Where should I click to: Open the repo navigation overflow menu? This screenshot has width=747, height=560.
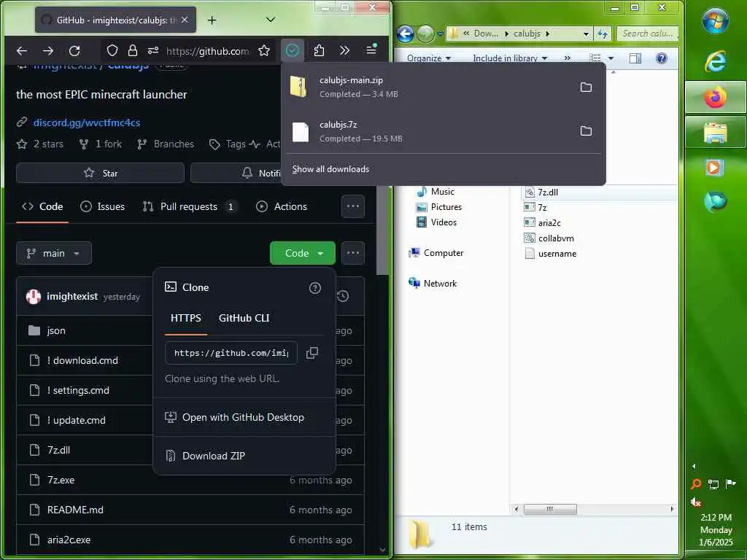click(x=353, y=206)
